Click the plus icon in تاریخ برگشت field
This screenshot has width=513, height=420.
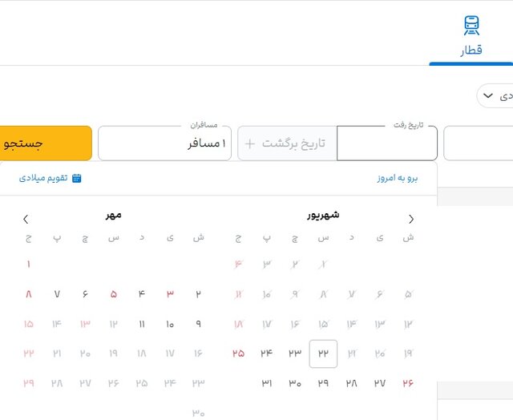click(x=250, y=143)
